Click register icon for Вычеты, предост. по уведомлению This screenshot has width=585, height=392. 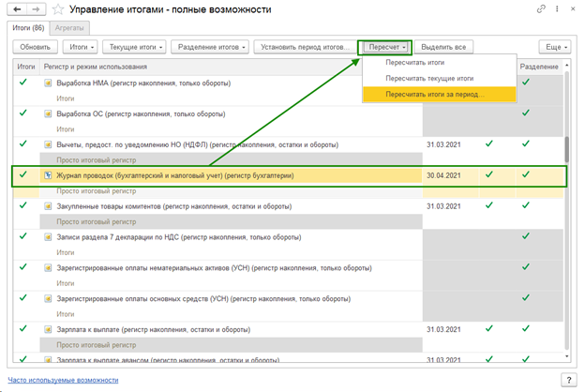tap(48, 144)
